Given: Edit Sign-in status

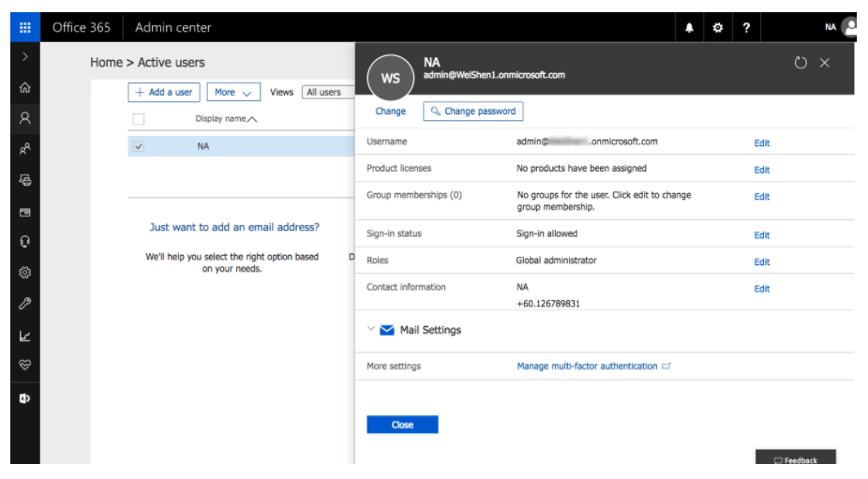Looking at the screenshot, I should (762, 235).
